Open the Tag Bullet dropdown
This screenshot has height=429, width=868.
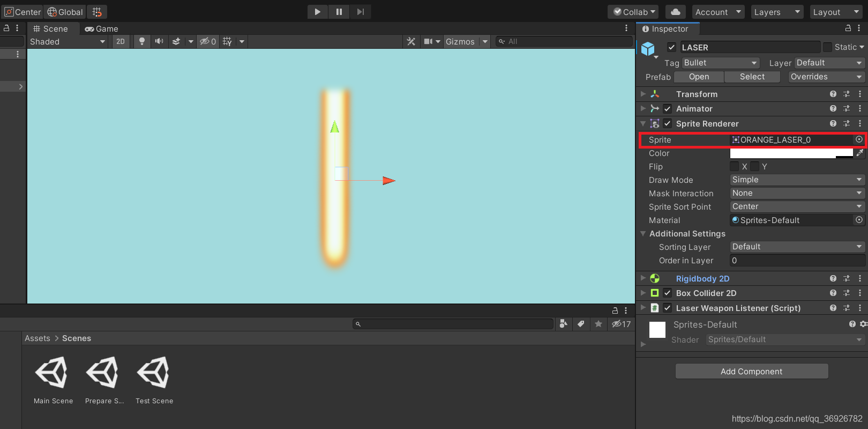coord(721,63)
